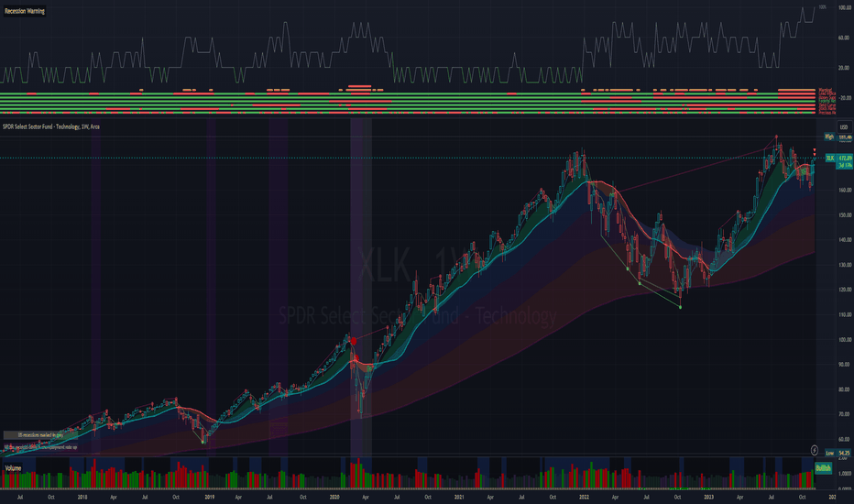
Task: Click the High price label
Action: coord(829,137)
